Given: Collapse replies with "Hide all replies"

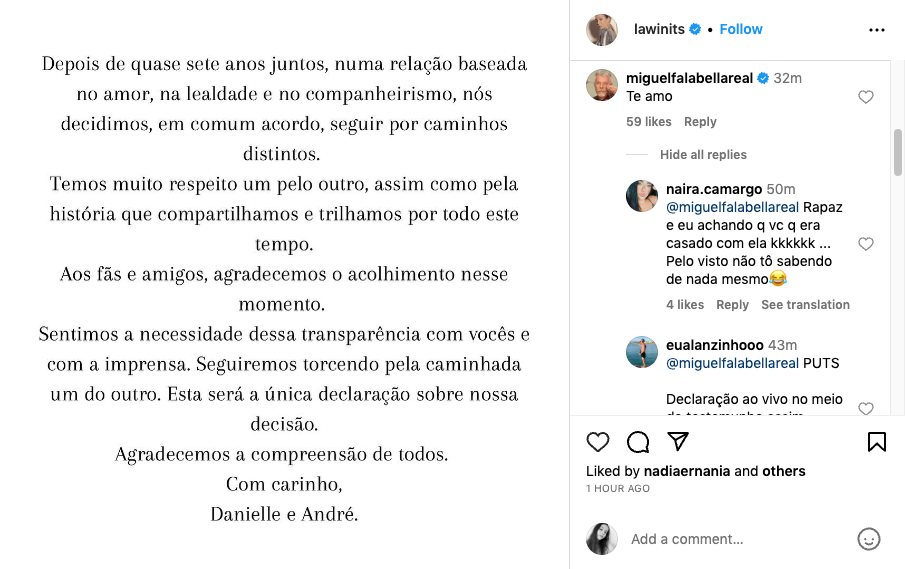Looking at the screenshot, I should click(x=703, y=155).
